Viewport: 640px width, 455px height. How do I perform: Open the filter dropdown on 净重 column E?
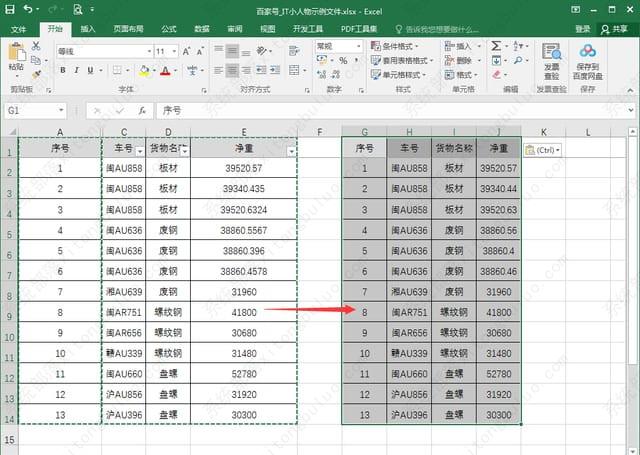click(291, 152)
